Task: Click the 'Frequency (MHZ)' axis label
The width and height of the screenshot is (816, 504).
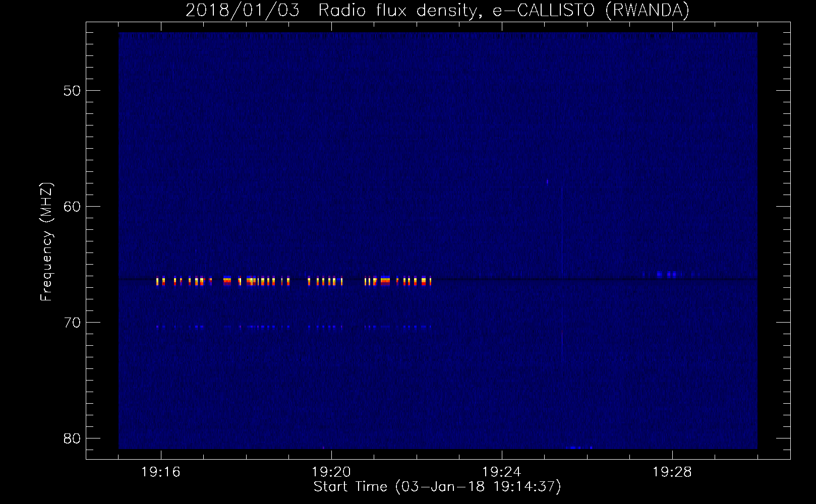Action: pyautogui.click(x=46, y=242)
